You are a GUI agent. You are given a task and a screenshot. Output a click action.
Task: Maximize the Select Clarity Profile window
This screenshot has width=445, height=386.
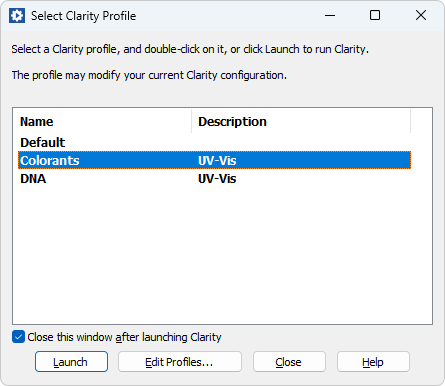[x=375, y=15]
